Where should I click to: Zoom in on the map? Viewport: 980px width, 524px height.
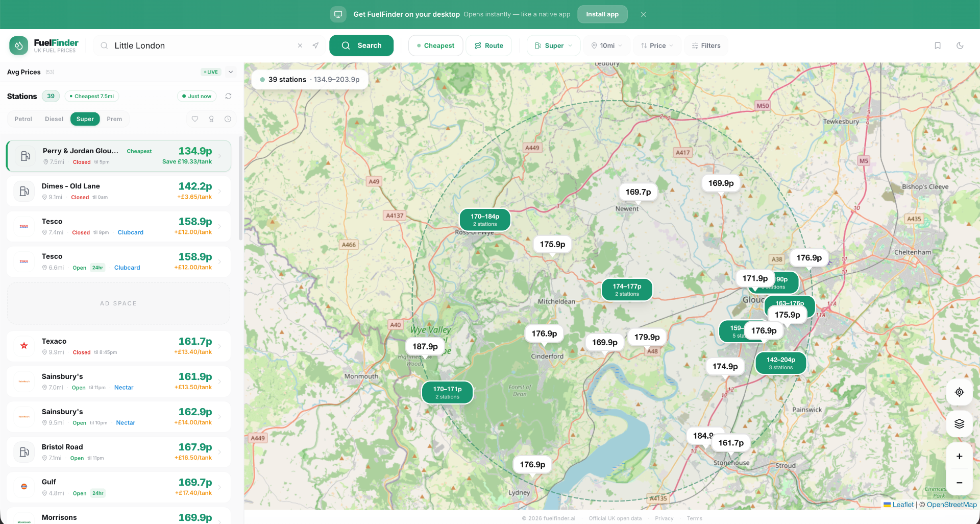pos(960,457)
